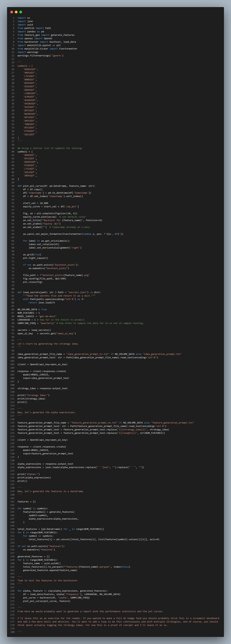Image resolution: width=231 pixels, height=644 pixels.
Task: Click the warnings.filterwarnings('ignore') line
Action: pyautogui.click(x=40, y=55)
